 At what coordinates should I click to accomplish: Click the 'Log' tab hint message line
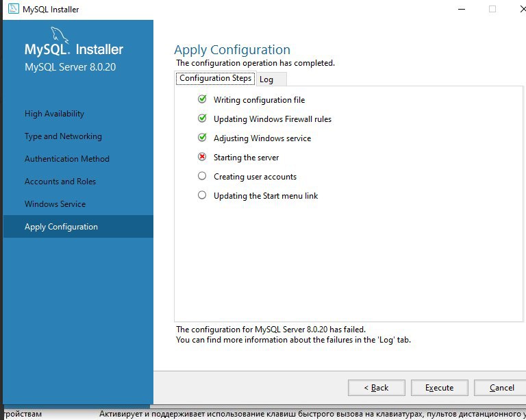click(293, 340)
